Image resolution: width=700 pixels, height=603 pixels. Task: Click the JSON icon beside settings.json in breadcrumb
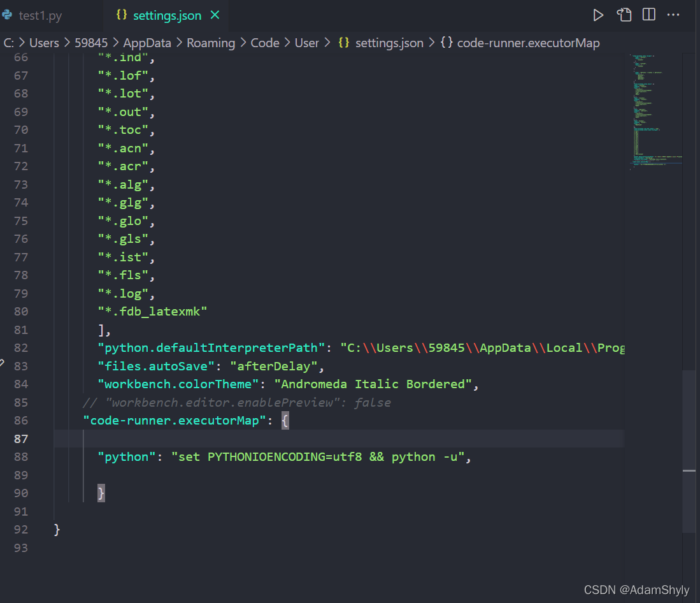[x=343, y=43]
